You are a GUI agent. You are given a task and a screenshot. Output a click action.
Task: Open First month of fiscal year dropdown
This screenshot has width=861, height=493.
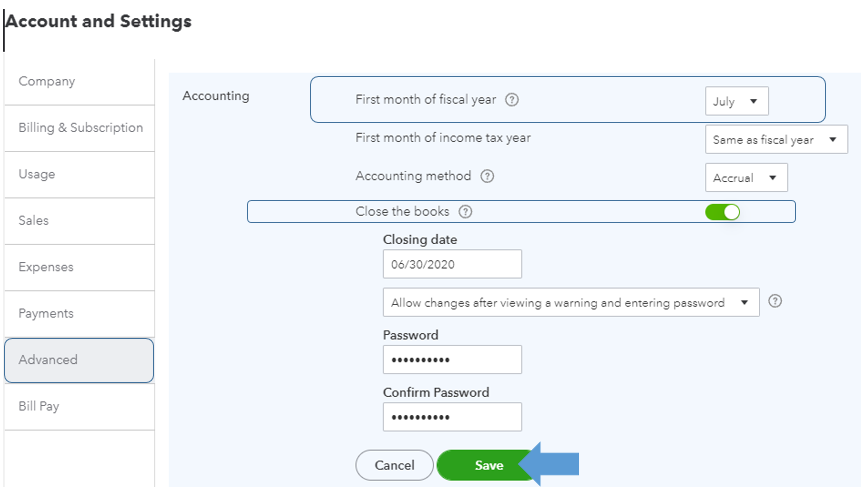(737, 101)
